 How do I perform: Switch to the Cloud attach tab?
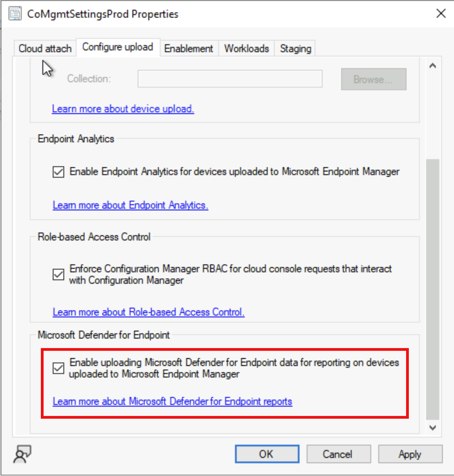pos(45,49)
